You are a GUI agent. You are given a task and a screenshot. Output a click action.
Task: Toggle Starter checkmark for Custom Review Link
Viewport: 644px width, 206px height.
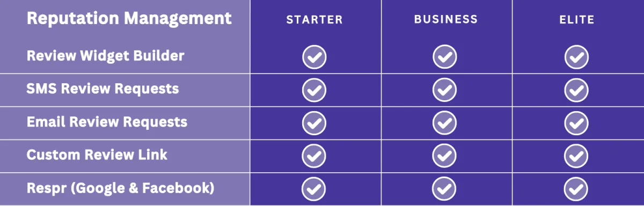click(314, 156)
